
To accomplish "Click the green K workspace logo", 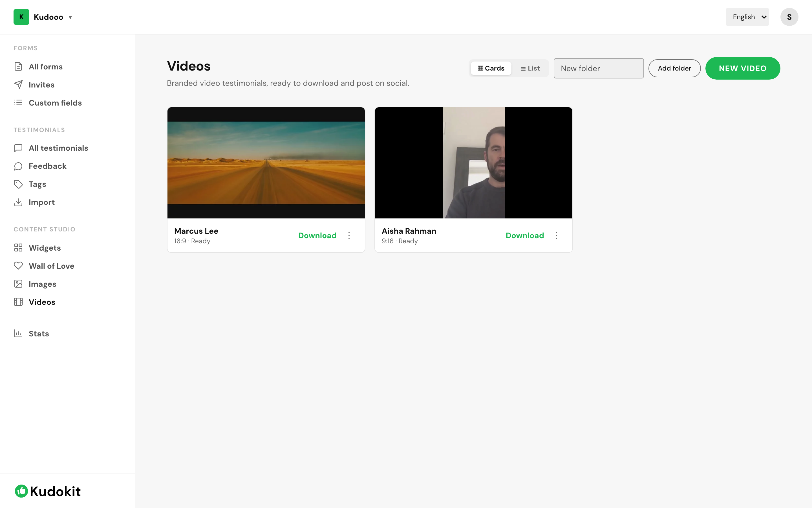I will click(x=21, y=17).
